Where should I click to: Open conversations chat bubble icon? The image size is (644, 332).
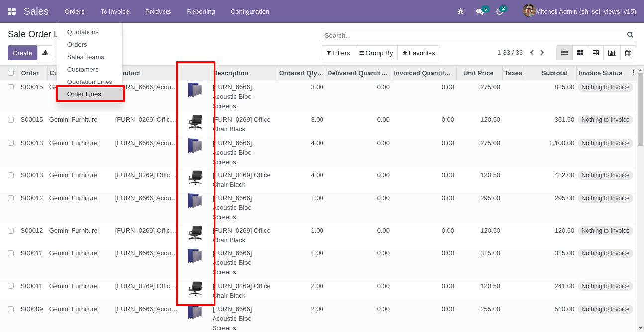pos(480,11)
